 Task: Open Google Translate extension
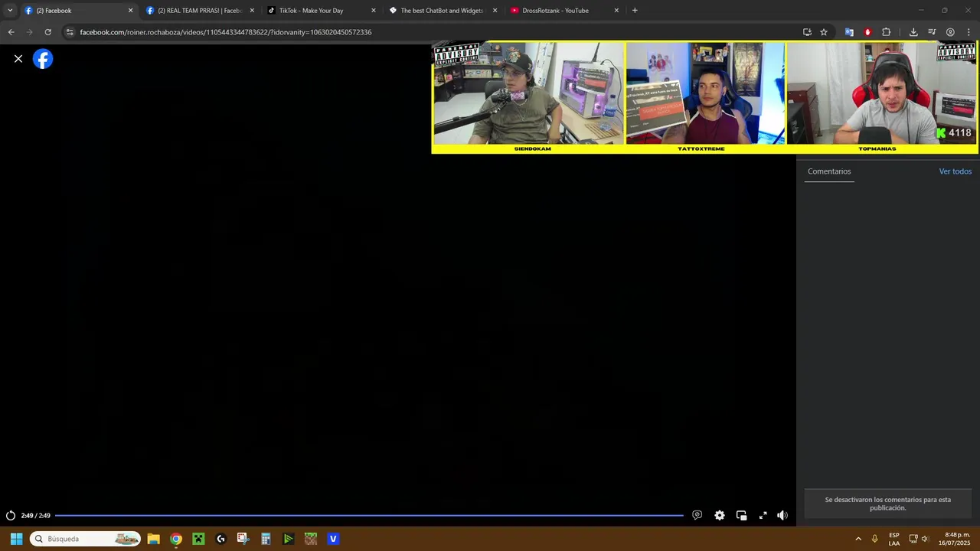pyautogui.click(x=849, y=32)
